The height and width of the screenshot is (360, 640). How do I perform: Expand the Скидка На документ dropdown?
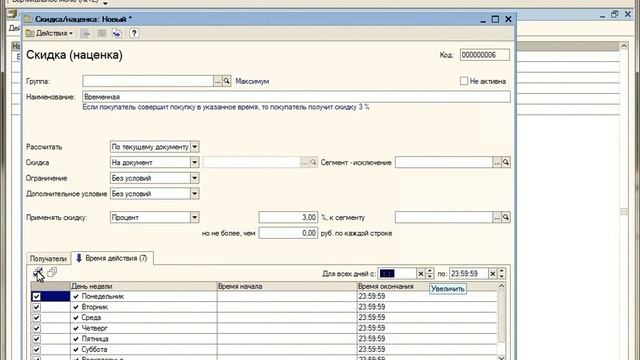tap(195, 162)
